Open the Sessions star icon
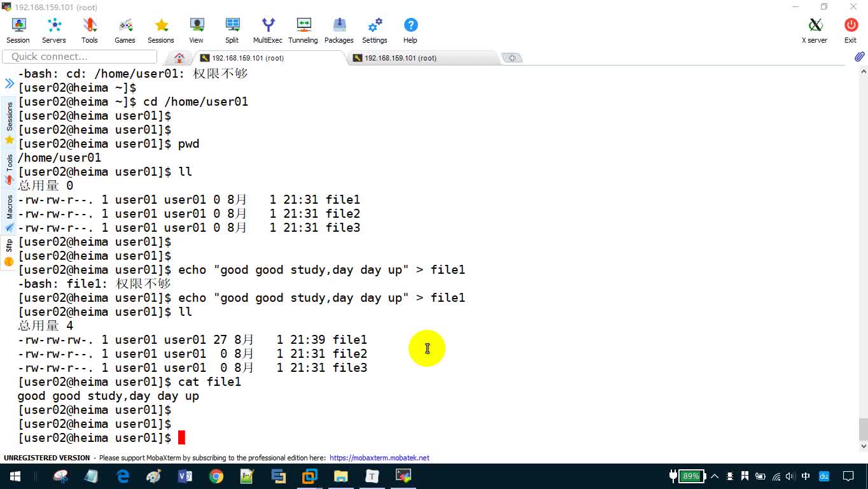868x489 pixels. [x=161, y=30]
